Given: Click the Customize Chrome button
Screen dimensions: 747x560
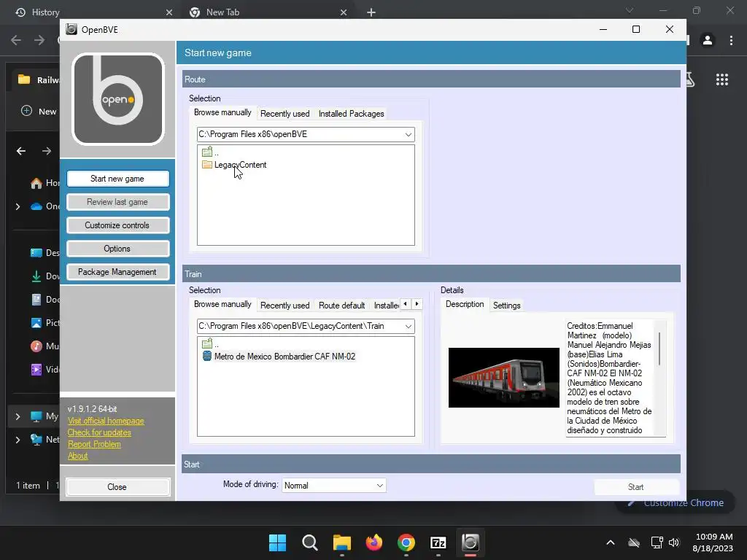Looking at the screenshot, I should coord(676,503).
